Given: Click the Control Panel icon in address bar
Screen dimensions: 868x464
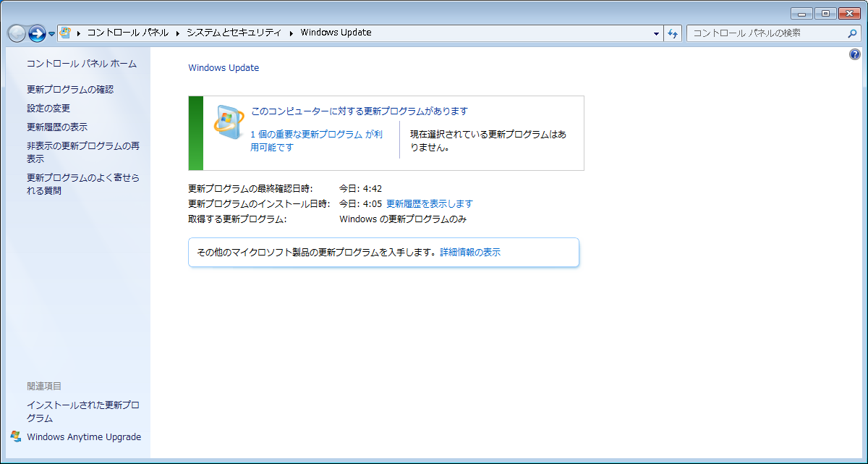Looking at the screenshot, I should coord(65,33).
